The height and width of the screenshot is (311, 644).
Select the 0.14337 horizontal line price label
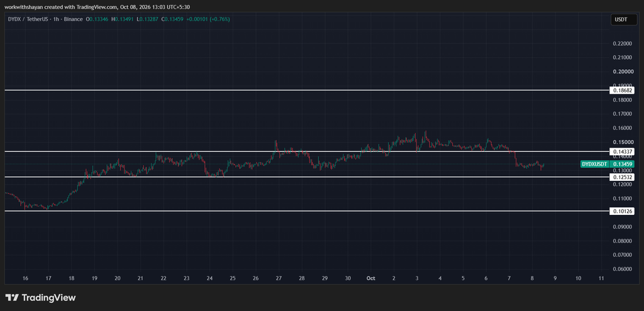click(623, 151)
